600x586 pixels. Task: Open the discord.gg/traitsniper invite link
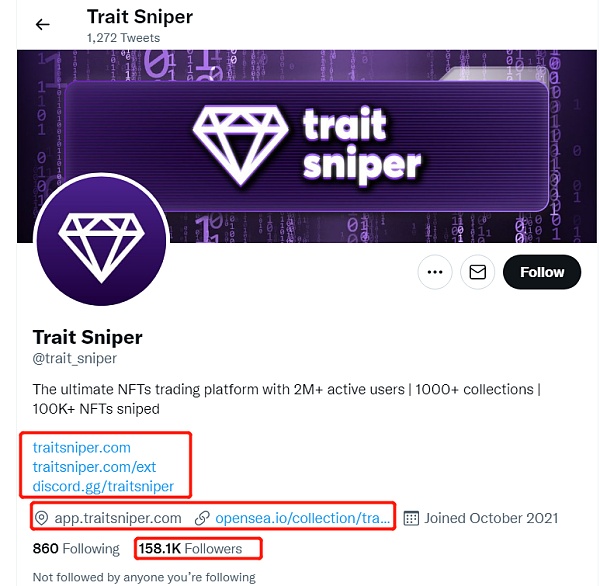(x=103, y=486)
